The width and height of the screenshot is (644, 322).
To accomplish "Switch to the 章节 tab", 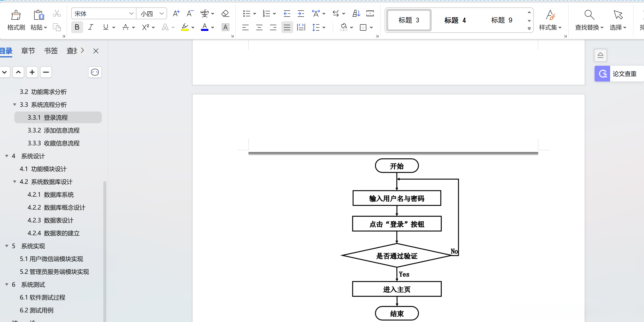I will (28, 51).
